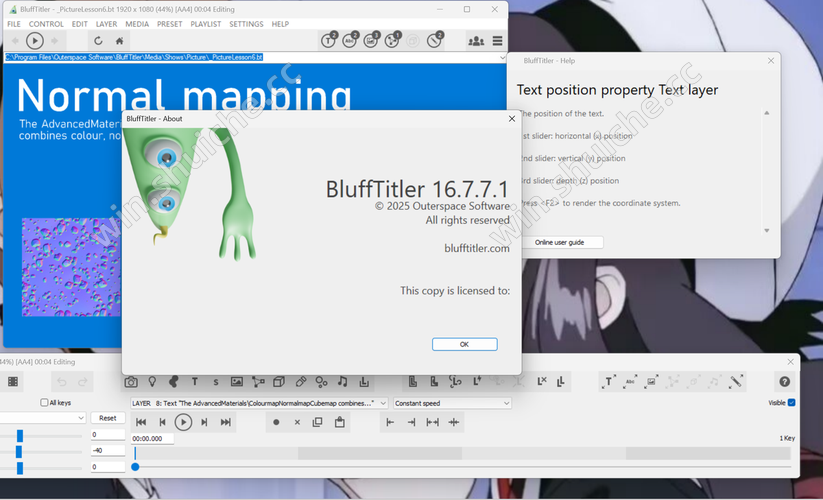Add a text layer with the T icon

point(195,382)
